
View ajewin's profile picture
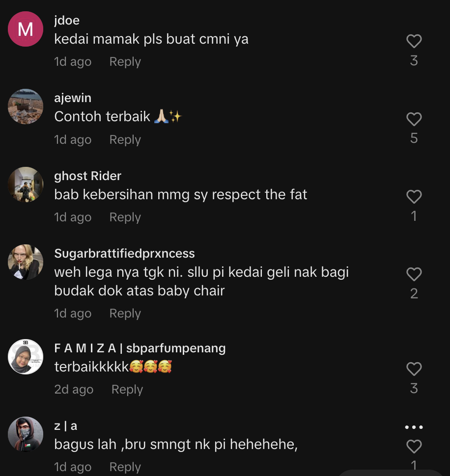pyautogui.click(x=26, y=106)
